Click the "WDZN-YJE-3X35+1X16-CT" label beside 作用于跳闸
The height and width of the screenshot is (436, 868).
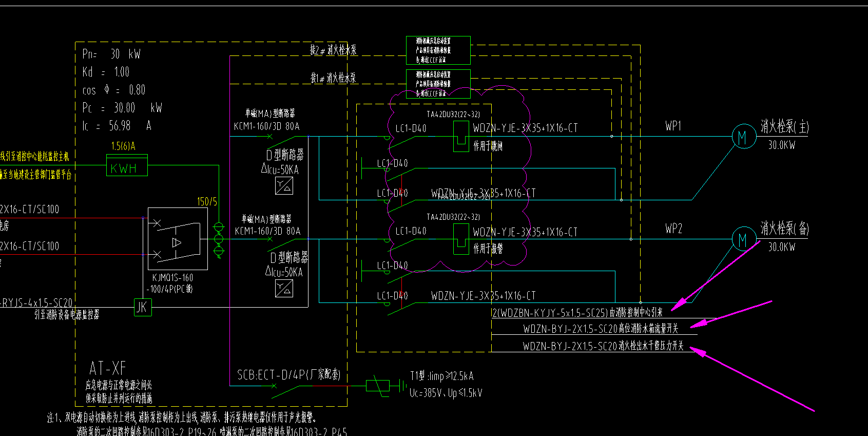coord(525,128)
